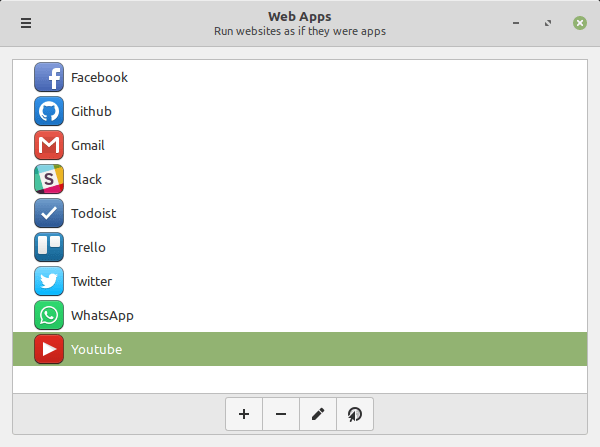Minimize the Web Apps window
Image resolution: width=600 pixels, height=447 pixels.
coord(516,23)
